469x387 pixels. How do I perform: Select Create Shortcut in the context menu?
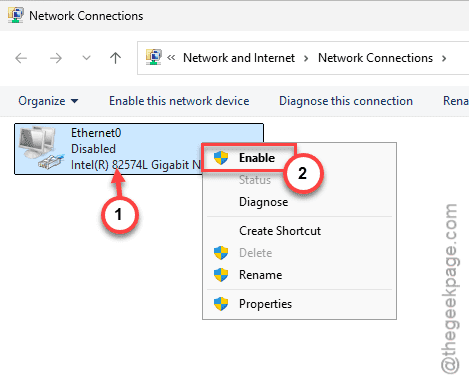[280, 231]
